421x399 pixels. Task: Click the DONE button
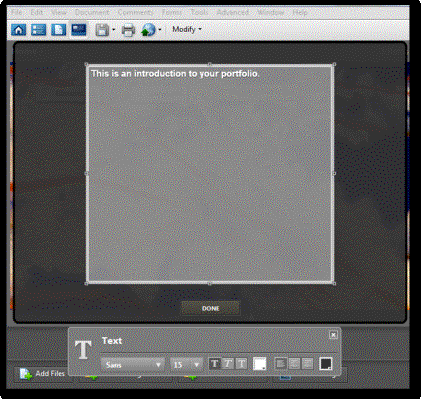pos(211,308)
